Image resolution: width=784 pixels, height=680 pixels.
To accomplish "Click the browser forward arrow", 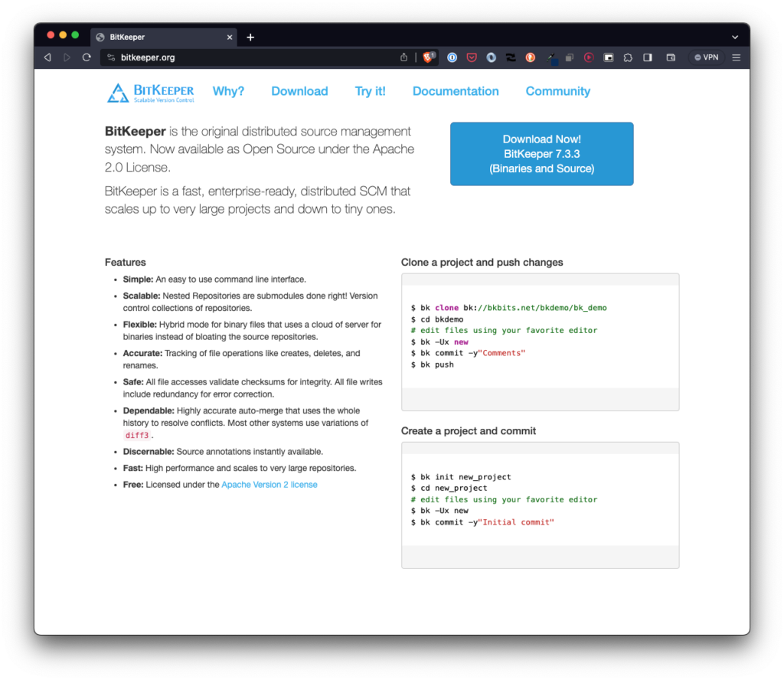I will pyautogui.click(x=67, y=57).
